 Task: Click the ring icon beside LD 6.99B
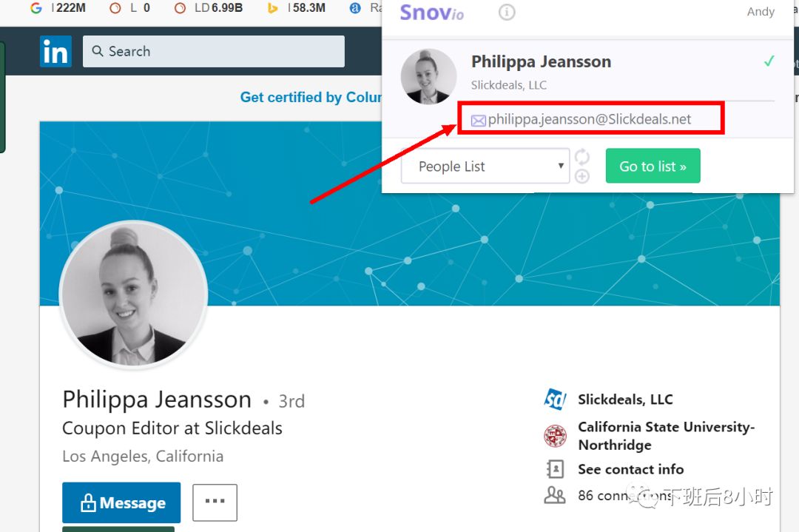180,8
